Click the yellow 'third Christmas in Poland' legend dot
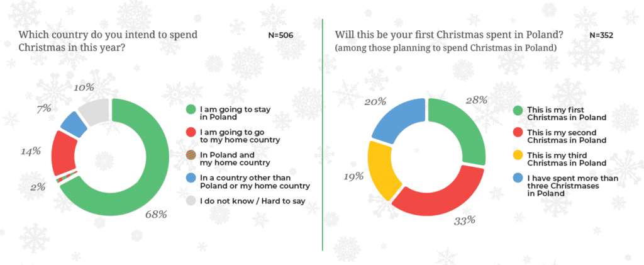 tap(518, 155)
